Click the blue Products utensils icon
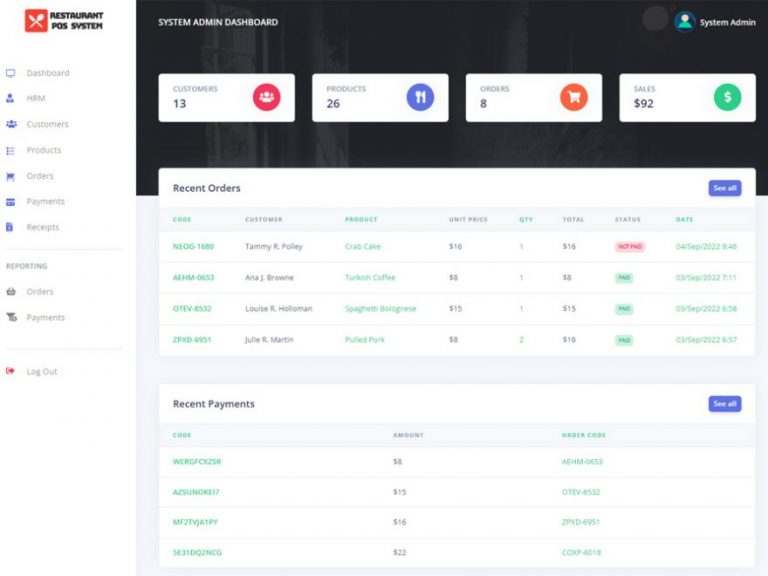This screenshot has width=768, height=576. (x=420, y=97)
